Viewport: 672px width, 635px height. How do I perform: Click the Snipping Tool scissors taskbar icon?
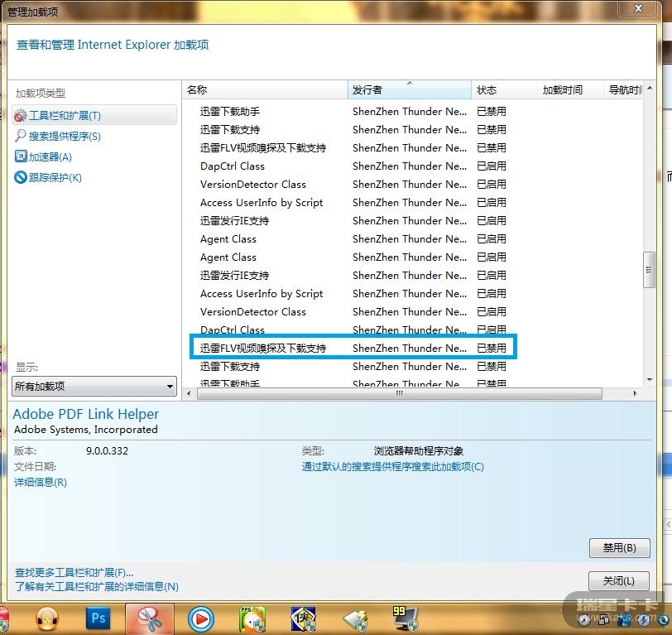(x=150, y=619)
